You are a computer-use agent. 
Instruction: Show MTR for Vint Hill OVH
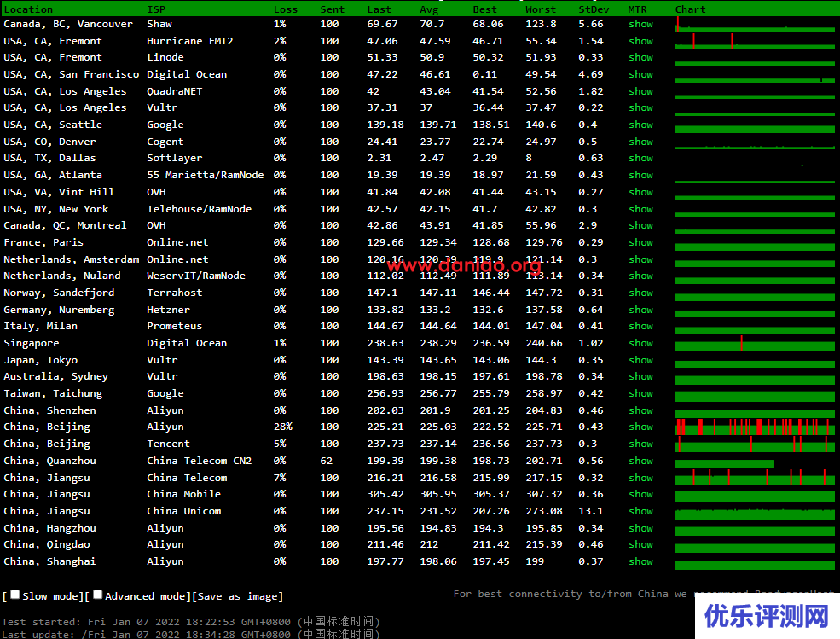(x=640, y=193)
